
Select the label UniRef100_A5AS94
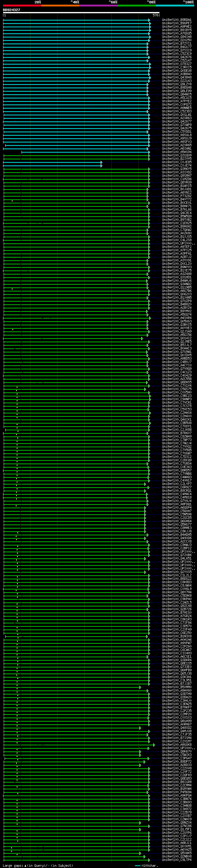click(x=177, y=152)
